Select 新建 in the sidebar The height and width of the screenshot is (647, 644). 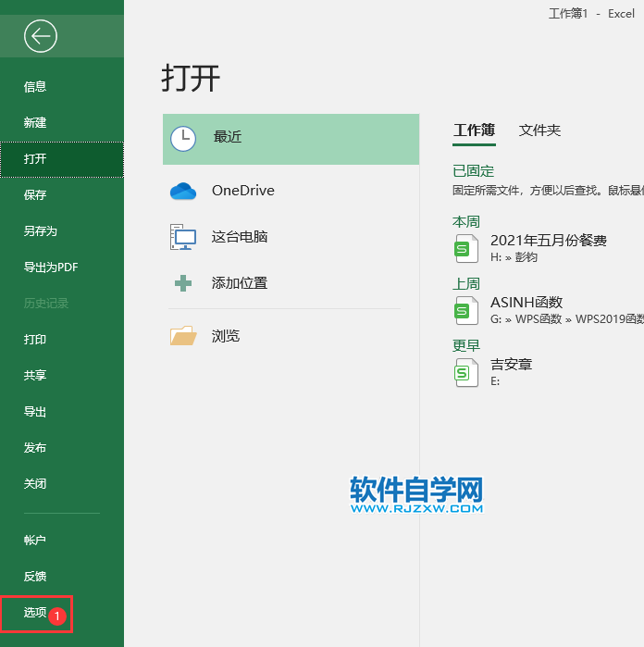pyautogui.click(x=62, y=122)
